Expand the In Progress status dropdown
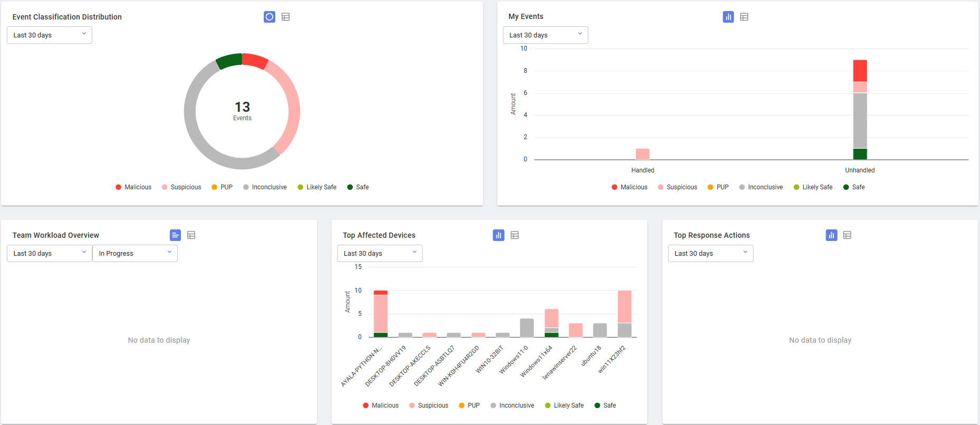This screenshot has width=980, height=425. pos(135,254)
